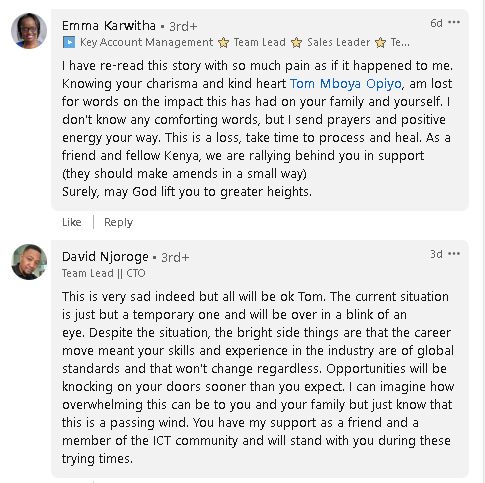Click David's Team Lead || CTO headline
The image size is (485, 483).
click(x=104, y=273)
